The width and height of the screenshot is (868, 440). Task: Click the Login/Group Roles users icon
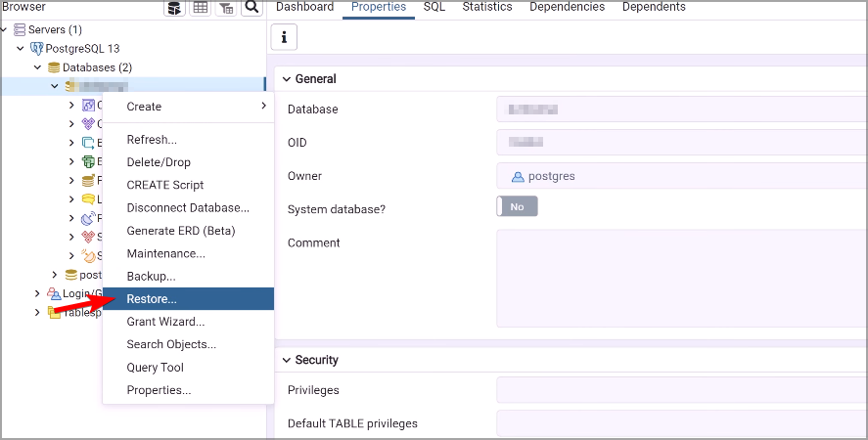coord(54,293)
